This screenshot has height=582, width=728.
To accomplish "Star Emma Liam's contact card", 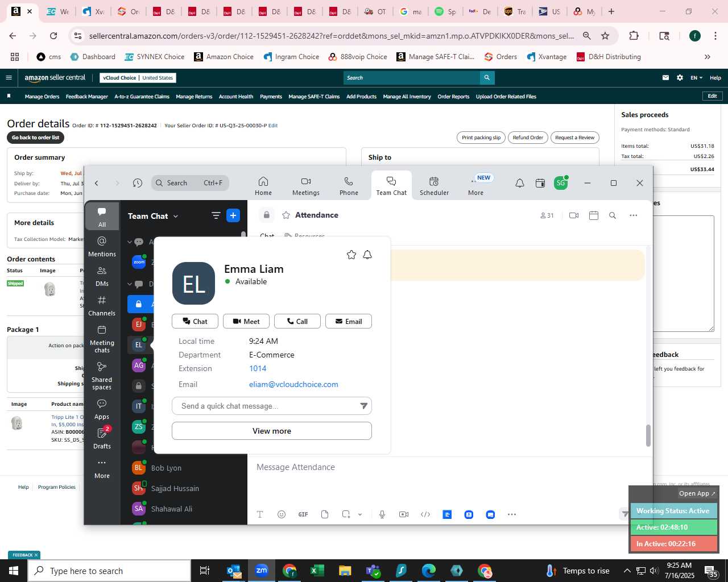I will pos(351,255).
